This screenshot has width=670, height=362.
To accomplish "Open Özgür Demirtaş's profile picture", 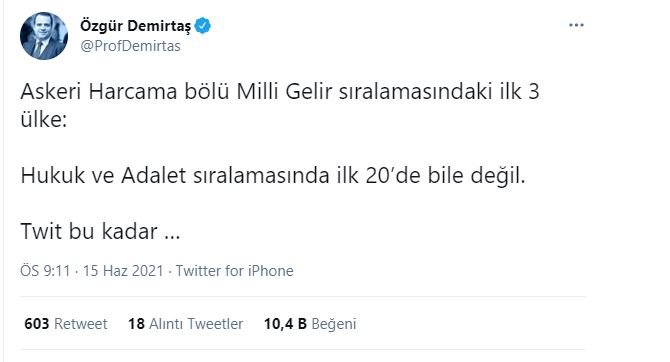I will (44, 35).
